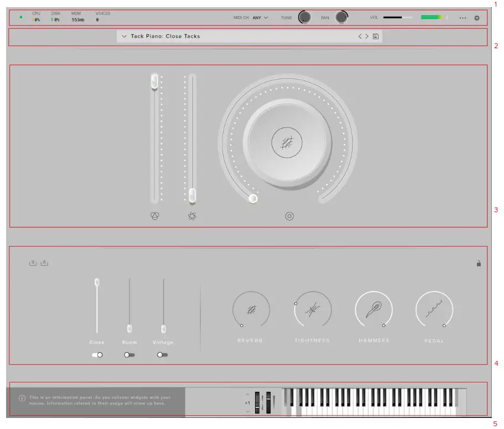Click the REVERB knob
Image resolution: width=504 pixels, height=429 pixels.
pos(251,310)
